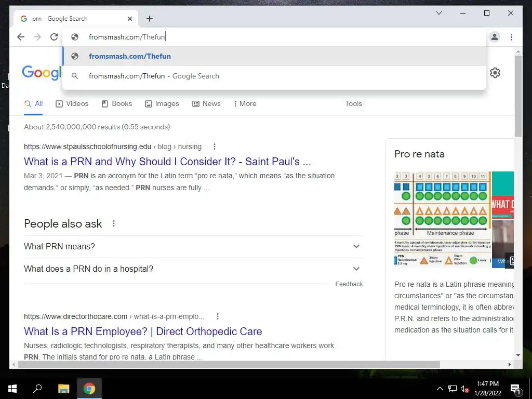Image resolution: width=532 pixels, height=399 pixels.
Task: Click the scroll down arrow of vertical scrollbar
Action: click(518, 355)
